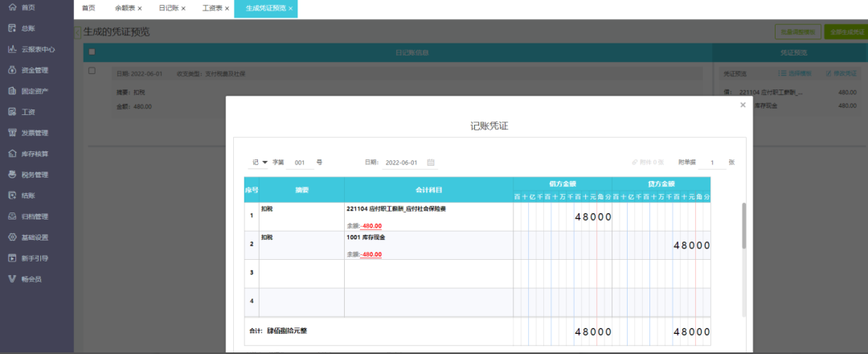
Task: Expand the 记 voucher type dropdown
Action: pyautogui.click(x=260, y=163)
